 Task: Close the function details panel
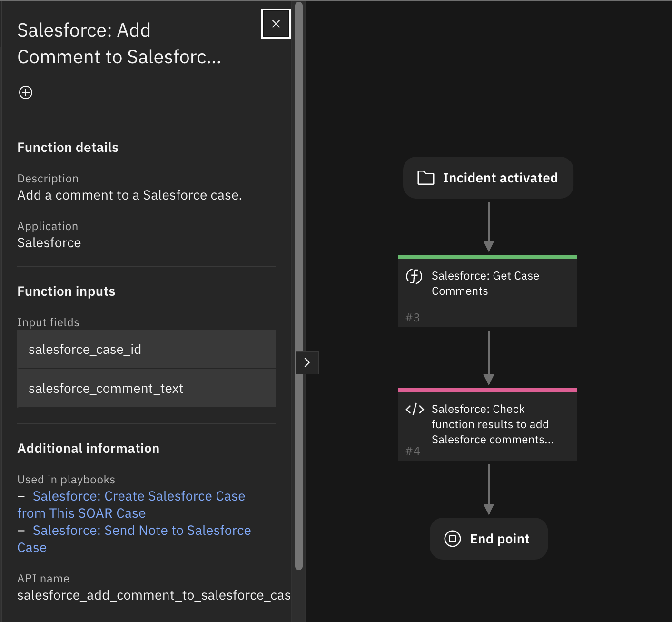(276, 24)
